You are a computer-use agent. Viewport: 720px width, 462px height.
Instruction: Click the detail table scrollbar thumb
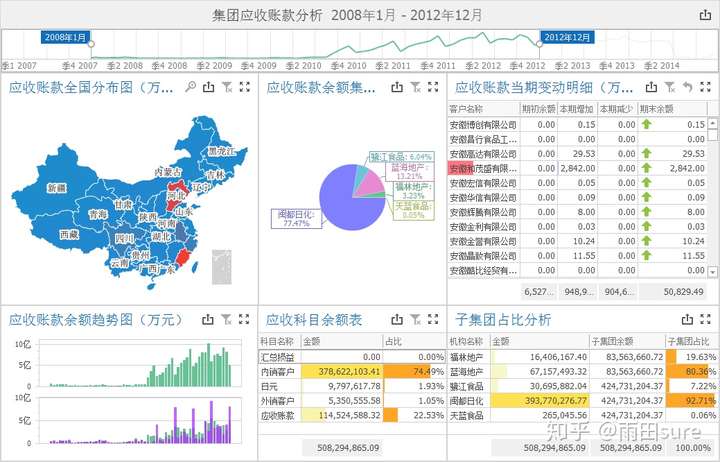(712, 135)
